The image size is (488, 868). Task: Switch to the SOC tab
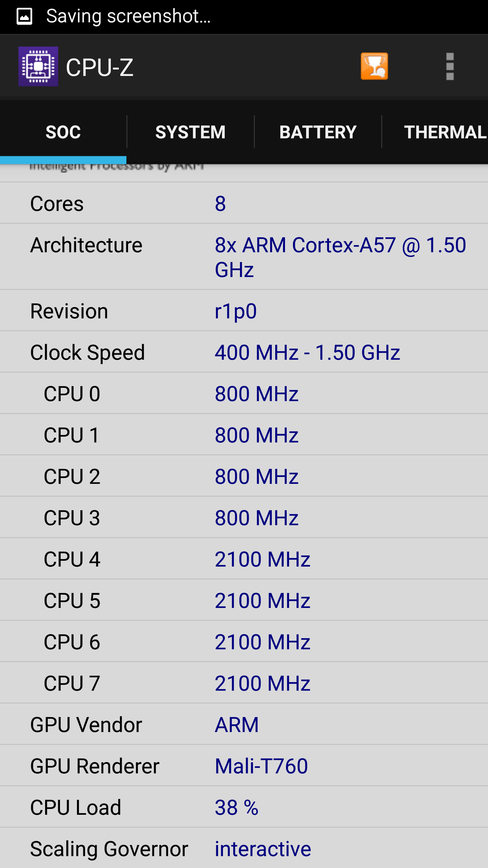pyautogui.click(x=63, y=132)
